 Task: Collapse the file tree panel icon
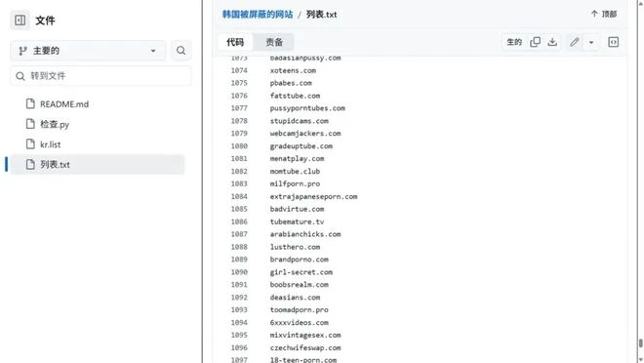(20, 20)
